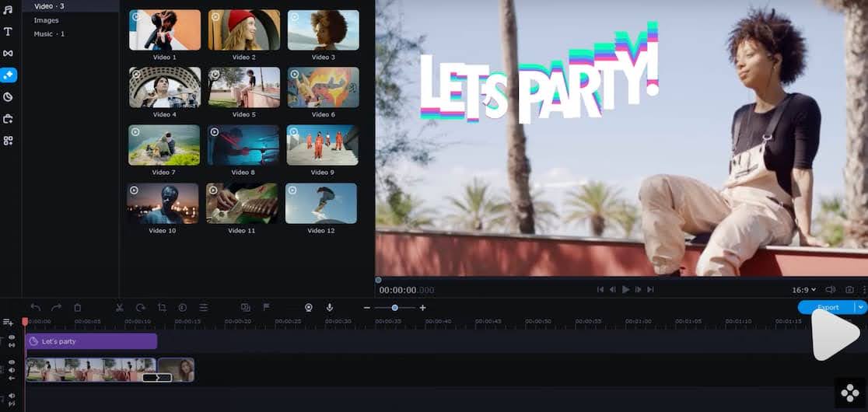This screenshot has height=412, width=868.
Task: Click the preview seek bar handle
Action: click(378, 280)
